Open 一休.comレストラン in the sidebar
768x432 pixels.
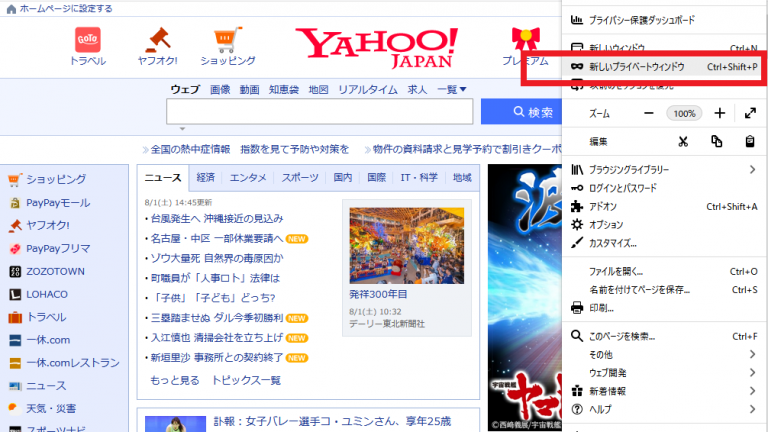[x=73, y=363]
